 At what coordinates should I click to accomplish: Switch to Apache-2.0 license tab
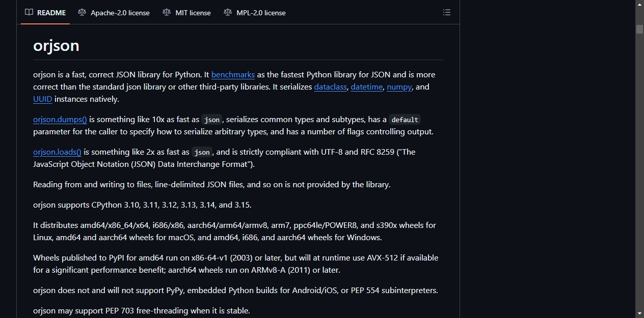(x=114, y=12)
